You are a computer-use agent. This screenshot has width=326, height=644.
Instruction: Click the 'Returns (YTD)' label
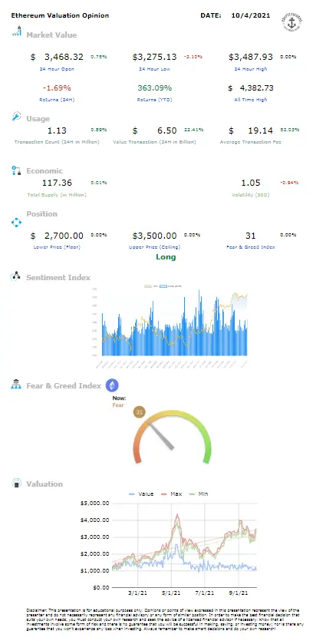[x=154, y=99]
